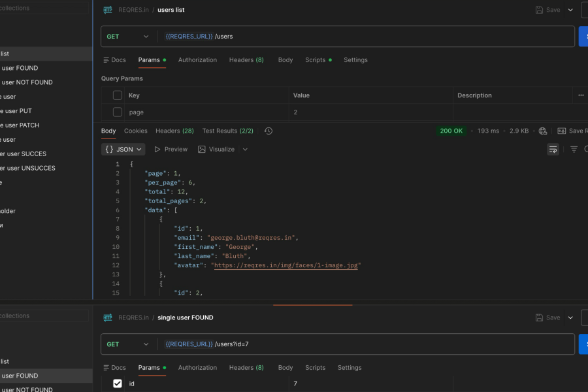
Task: Open the JSON format dropdown
Action: pyautogui.click(x=123, y=149)
